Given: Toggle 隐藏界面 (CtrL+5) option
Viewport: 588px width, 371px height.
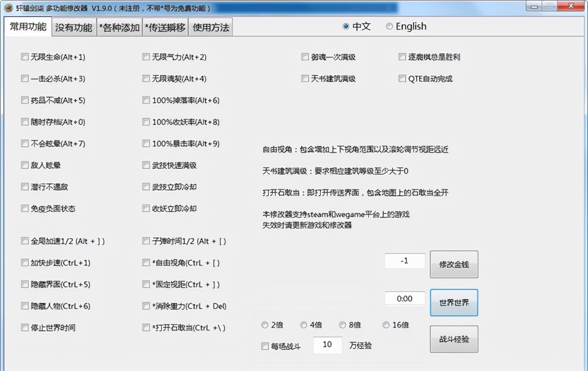Looking at the screenshot, I should pyautogui.click(x=24, y=284).
